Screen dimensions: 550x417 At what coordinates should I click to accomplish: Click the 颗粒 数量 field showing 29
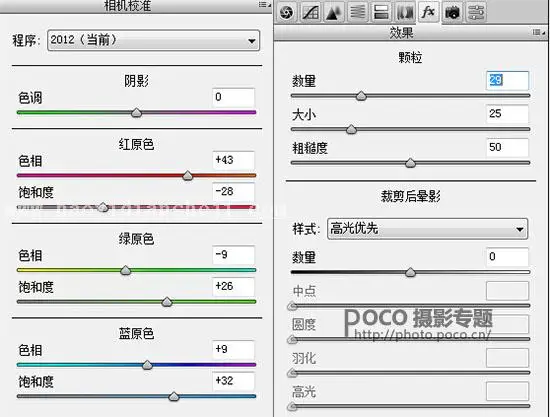coord(507,81)
